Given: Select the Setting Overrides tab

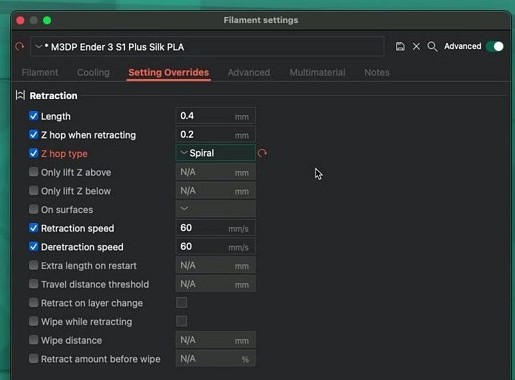Looking at the screenshot, I should [169, 72].
